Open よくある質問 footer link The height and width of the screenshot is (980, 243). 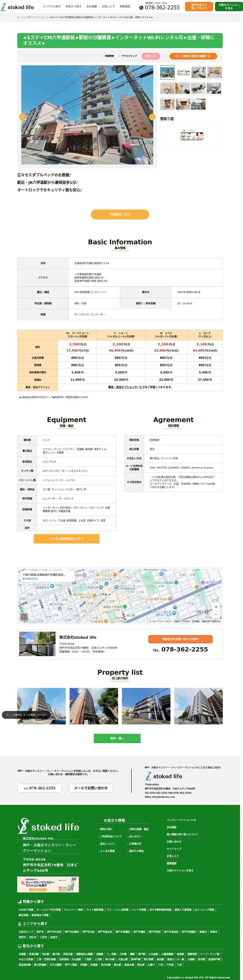click(x=107, y=851)
